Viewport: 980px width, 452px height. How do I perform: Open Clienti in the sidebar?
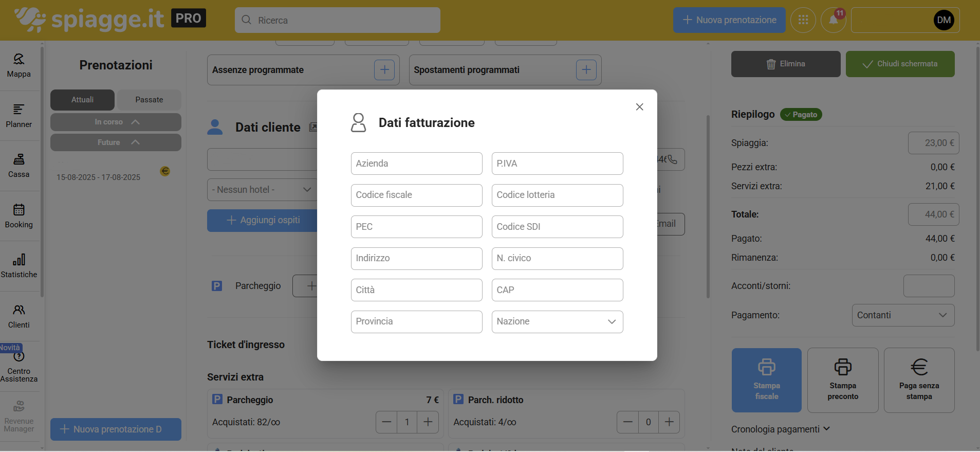[19, 317]
